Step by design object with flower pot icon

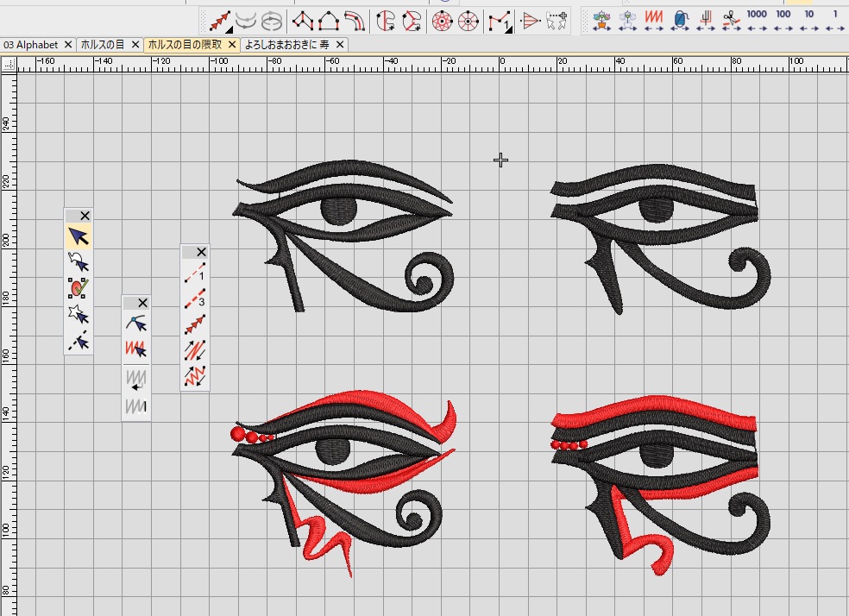coord(601,21)
